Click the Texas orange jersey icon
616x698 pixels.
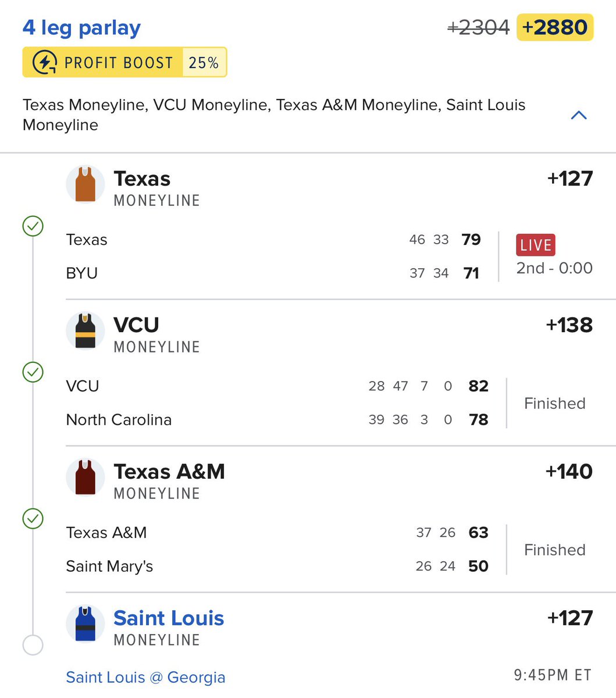pyautogui.click(x=86, y=185)
